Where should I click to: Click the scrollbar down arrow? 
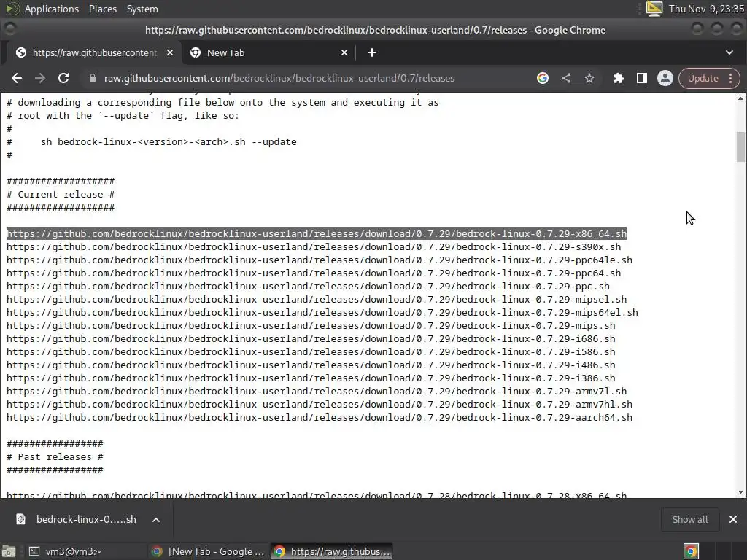[740, 492]
